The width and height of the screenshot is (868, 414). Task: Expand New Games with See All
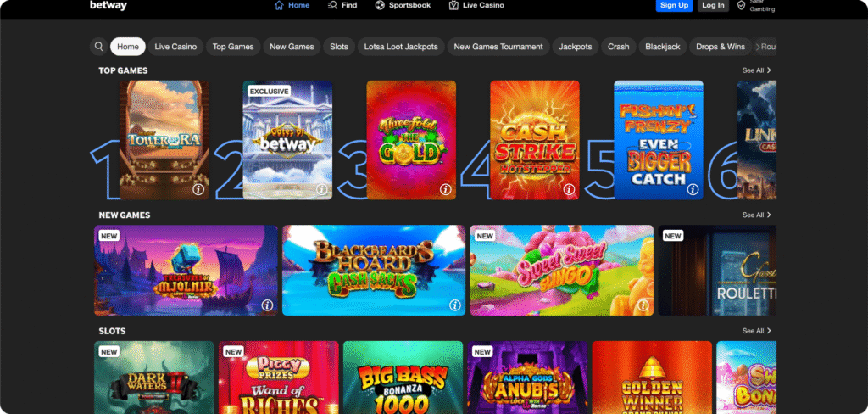[756, 215]
